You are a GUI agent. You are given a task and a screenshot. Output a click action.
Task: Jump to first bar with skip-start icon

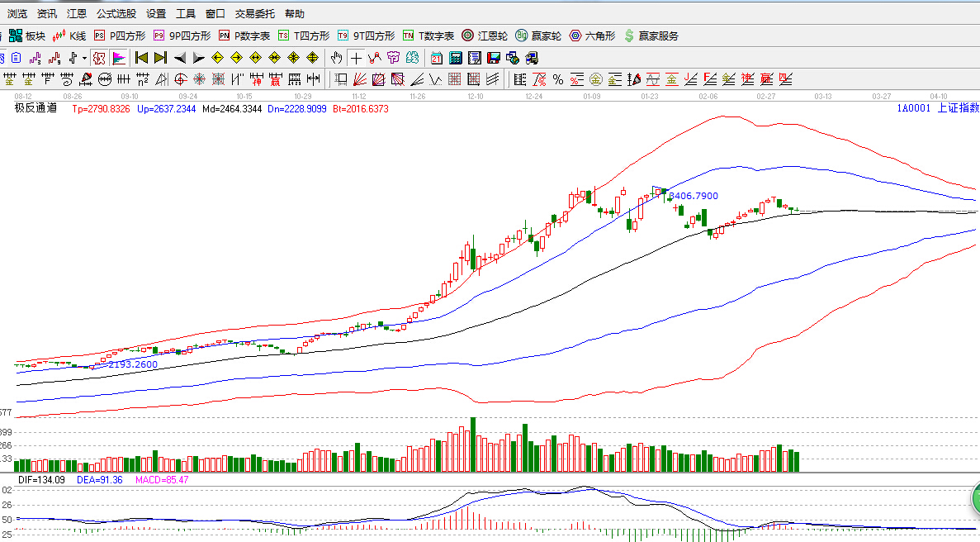click(x=141, y=58)
